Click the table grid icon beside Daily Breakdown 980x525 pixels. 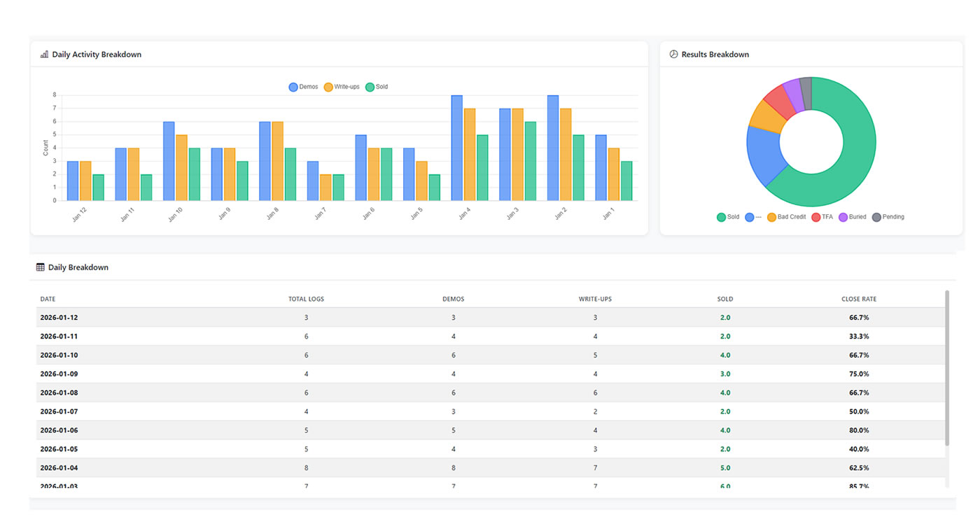39,267
